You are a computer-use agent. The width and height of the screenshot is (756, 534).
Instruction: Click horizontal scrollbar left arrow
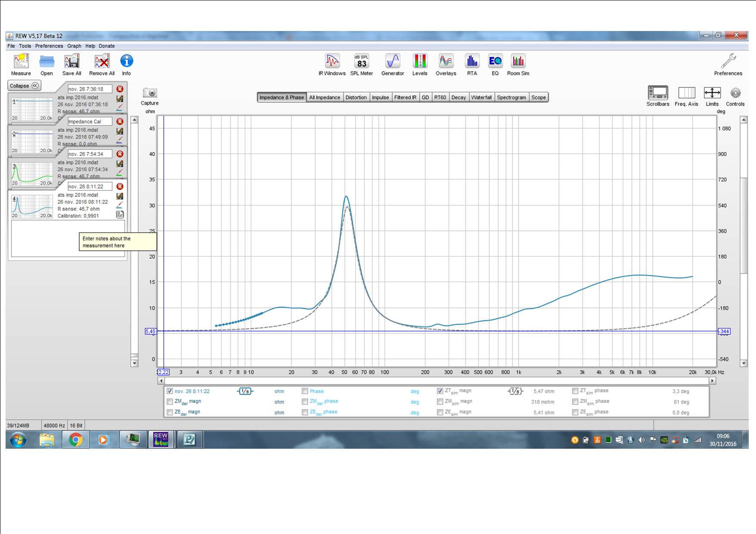(161, 381)
